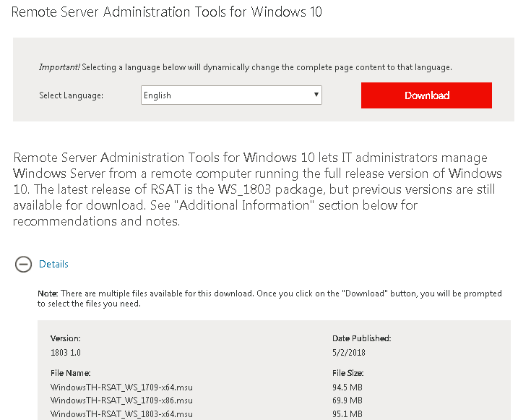The image size is (531, 420).
Task: Click the Version: label
Action: [x=65, y=338]
